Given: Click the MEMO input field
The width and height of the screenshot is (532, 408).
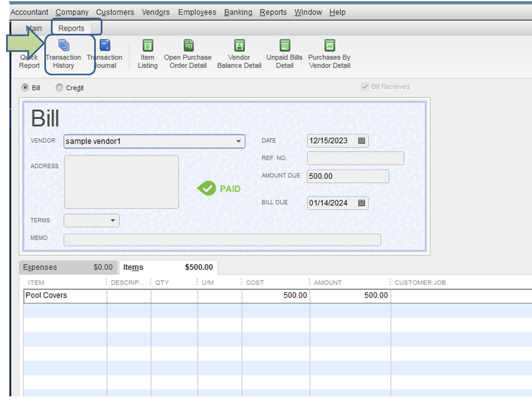Looking at the screenshot, I should [x=222, y=240].
